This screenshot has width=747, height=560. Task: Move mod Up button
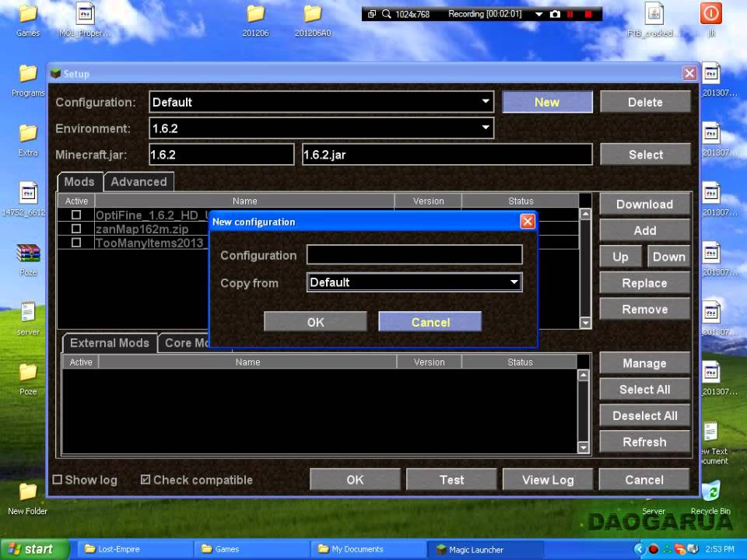point(620,257)
